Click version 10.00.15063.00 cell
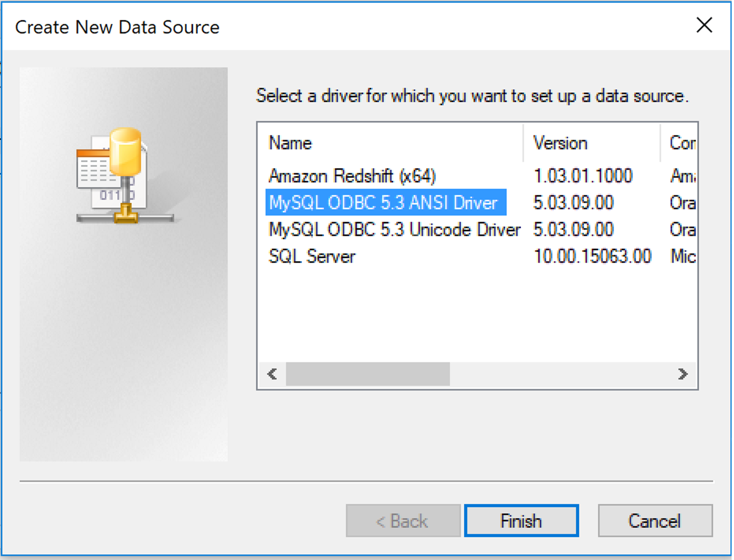 [x=592, y=256]
